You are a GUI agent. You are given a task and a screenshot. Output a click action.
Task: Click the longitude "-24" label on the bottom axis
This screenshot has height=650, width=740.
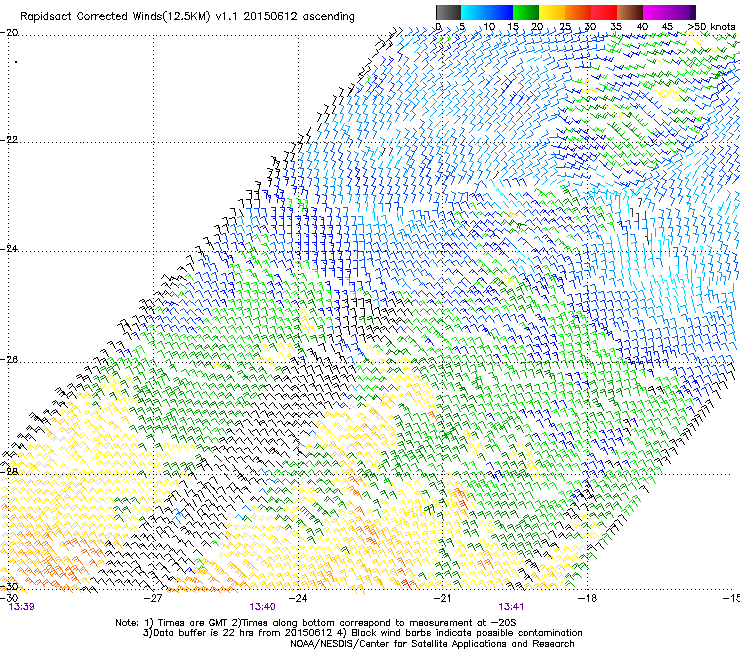pos(298,598)
